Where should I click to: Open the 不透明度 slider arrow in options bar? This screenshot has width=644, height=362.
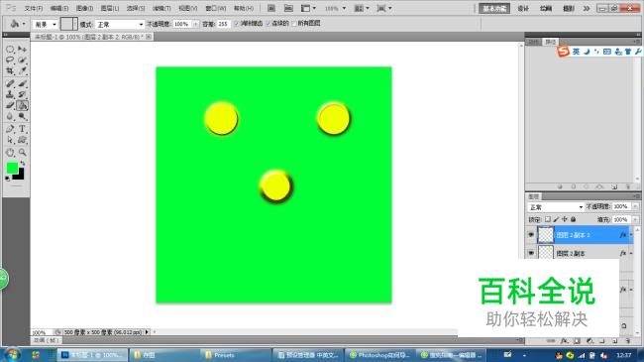coord(195,24)
